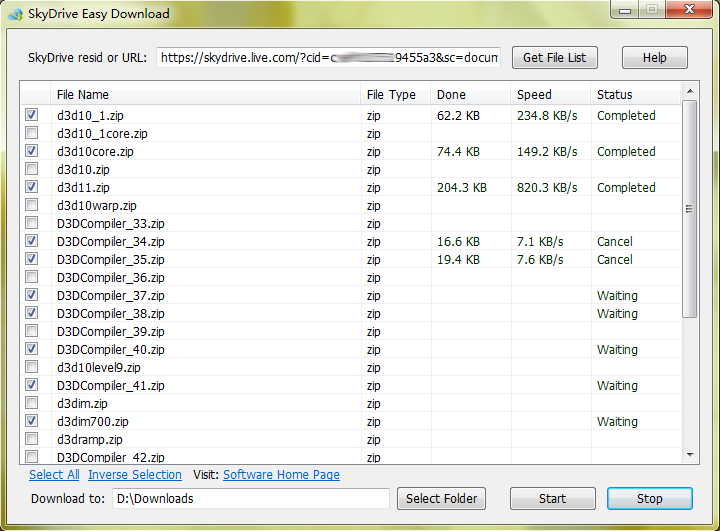720x531 pixels.
Task: Click the Select Folder button
Action: pos(441,498)
